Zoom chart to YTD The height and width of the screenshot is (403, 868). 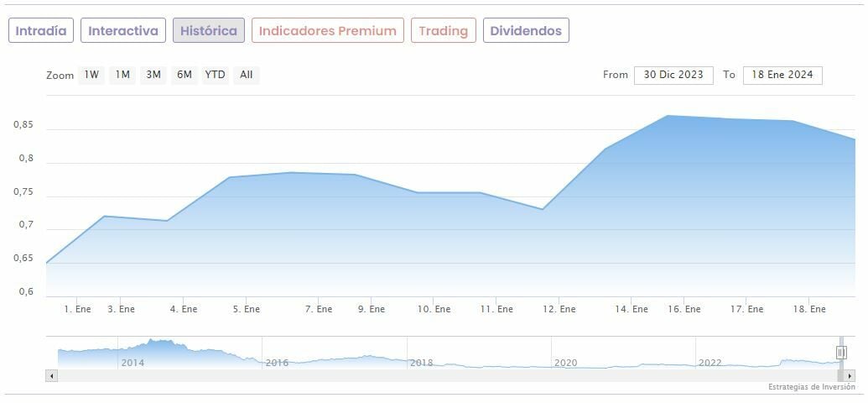pyautogui.click(x=216, y=75)
